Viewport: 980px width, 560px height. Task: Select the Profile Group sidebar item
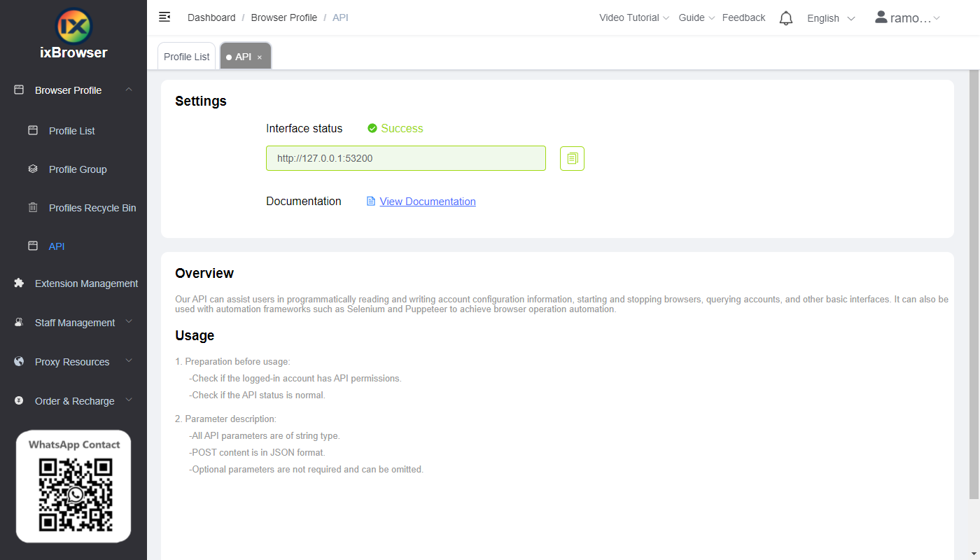point(77,169)
